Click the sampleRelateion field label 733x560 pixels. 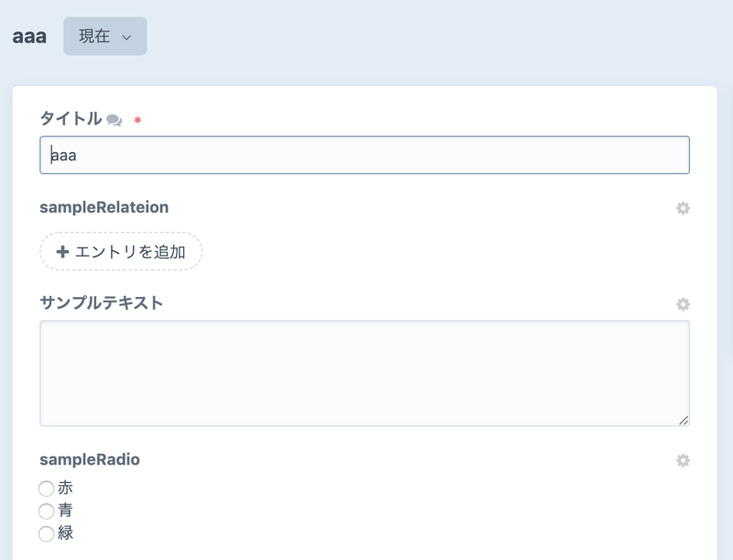[x=104, y=207]
